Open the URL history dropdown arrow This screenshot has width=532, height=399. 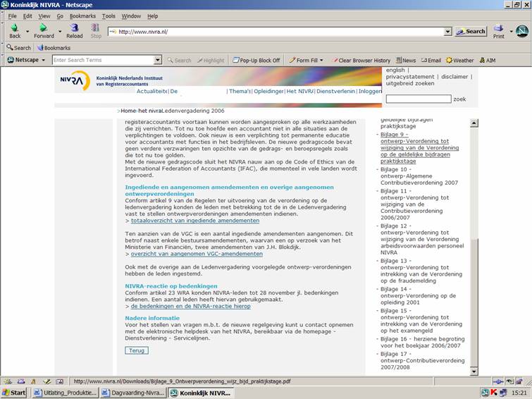click(x=448, y=32)
